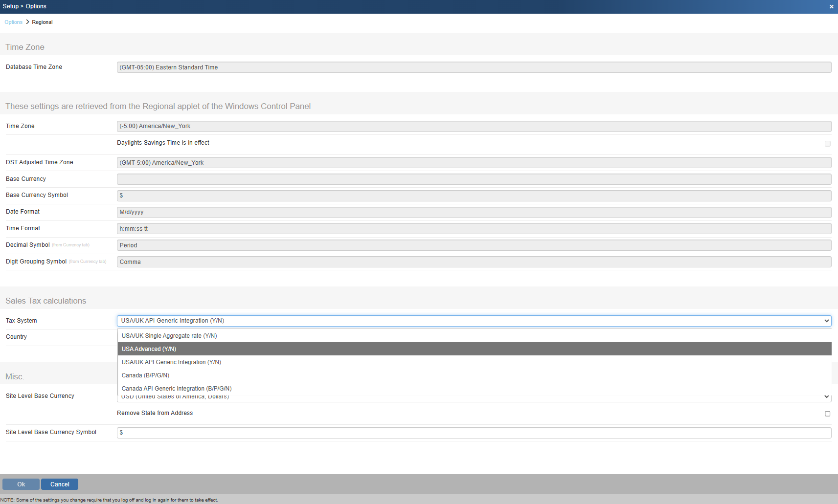Toggle Daylights Savings Time in effect checkbox
Viewport: 838px width, 504px height.
coord(827,144)
